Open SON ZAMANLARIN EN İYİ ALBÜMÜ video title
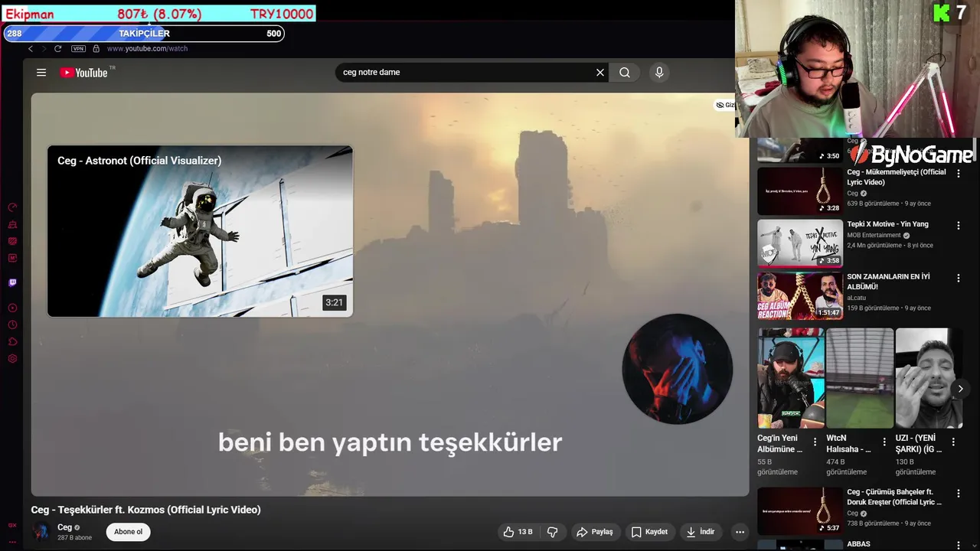This screenshot has width=980, height=551. point(889,282)
